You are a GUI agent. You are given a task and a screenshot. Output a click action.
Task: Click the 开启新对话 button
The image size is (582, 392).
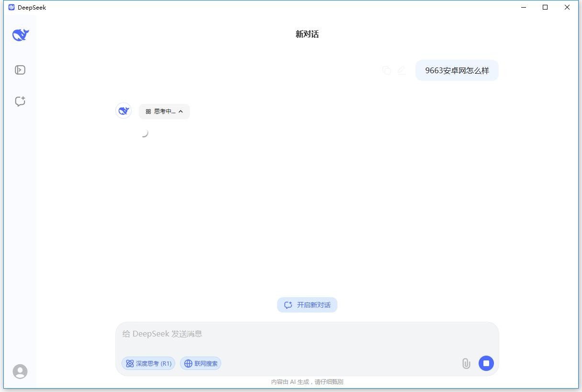[307, 305]
